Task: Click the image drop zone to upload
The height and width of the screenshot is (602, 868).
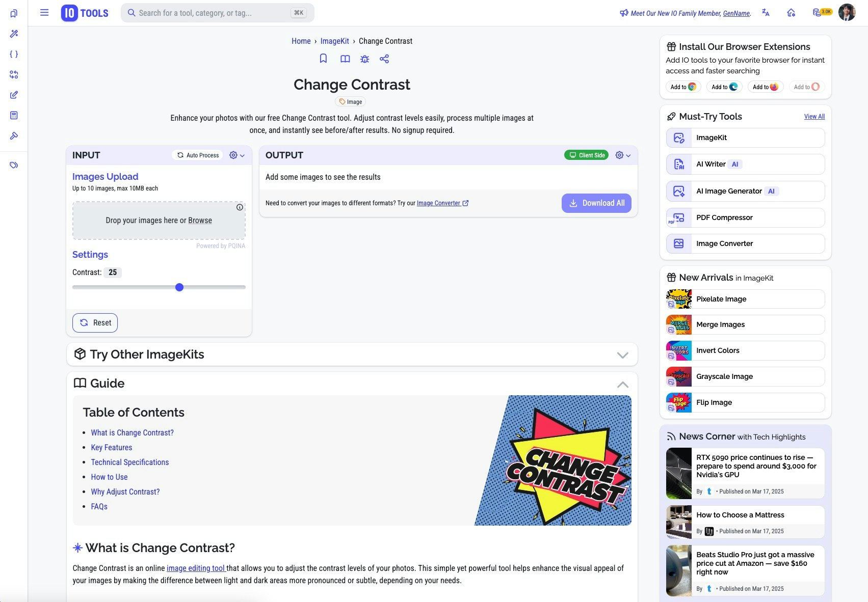Action: (x=159, y=221)
